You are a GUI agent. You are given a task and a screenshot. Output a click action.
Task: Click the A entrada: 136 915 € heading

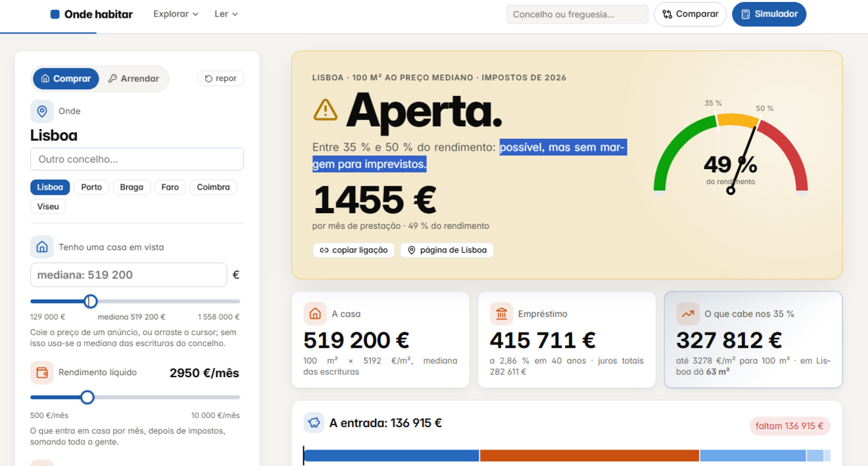point(385,423)
